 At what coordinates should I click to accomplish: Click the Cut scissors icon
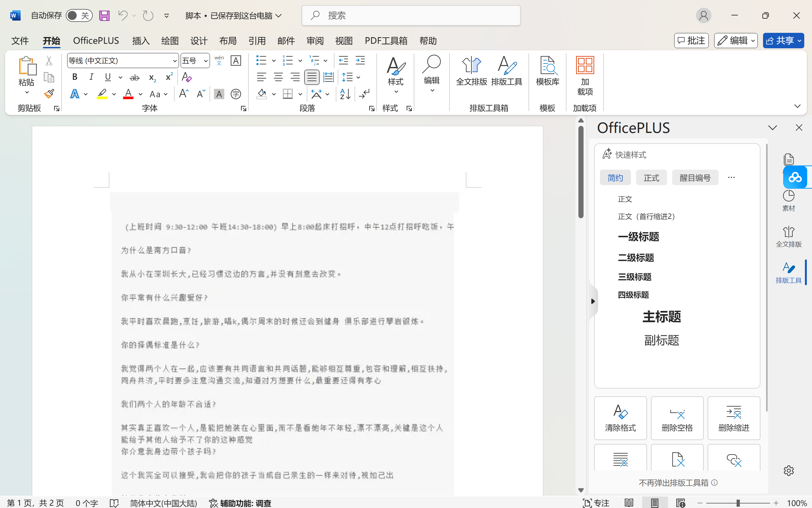click(x=49, y=61)
